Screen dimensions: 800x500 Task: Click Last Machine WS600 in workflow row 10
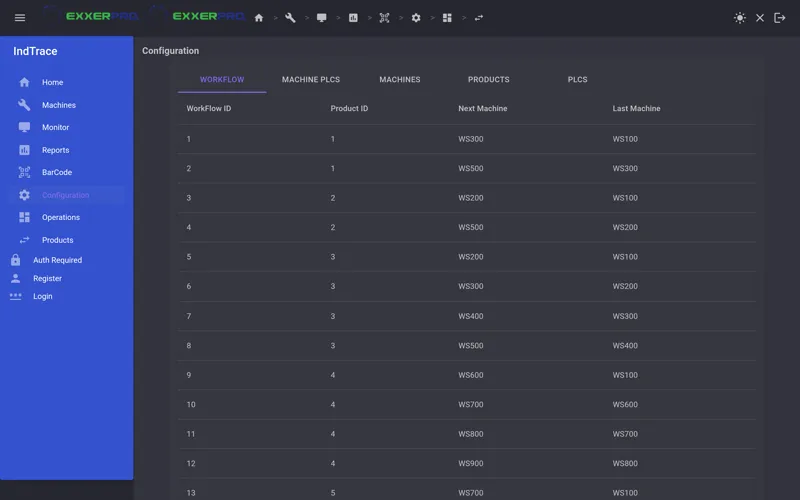[x=625, y=405]
